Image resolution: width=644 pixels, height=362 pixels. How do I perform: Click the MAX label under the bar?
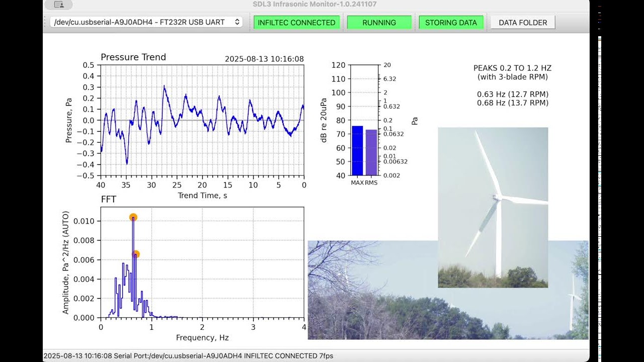tap(357, 183)
